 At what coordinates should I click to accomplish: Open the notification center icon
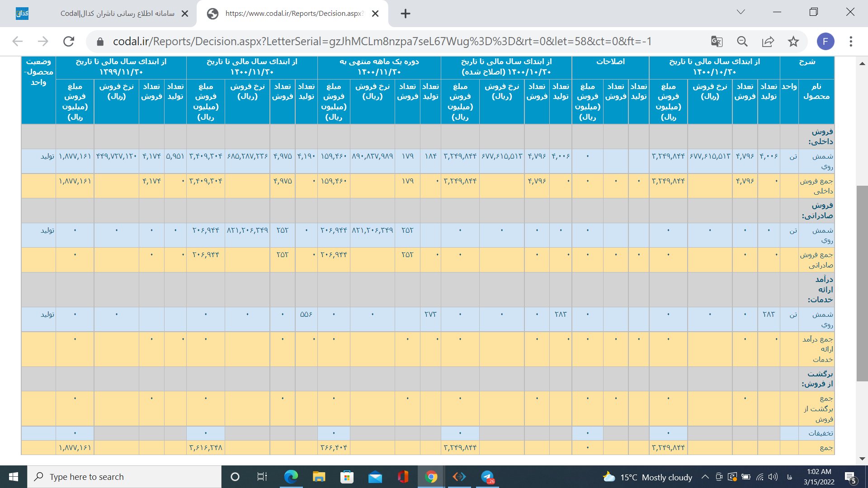coord(851,477)
